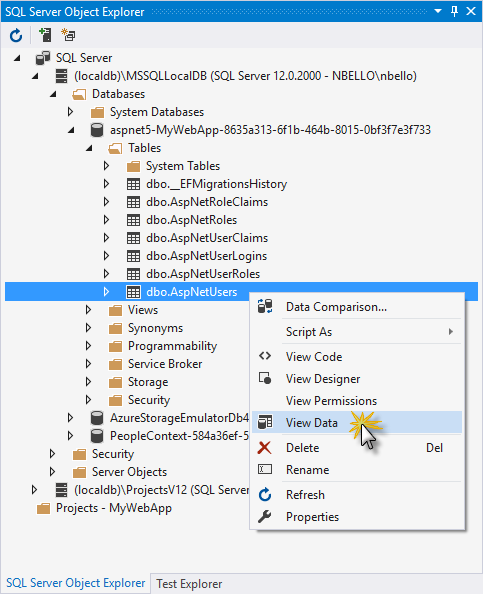This screenshot has width=483, height=594.
Task: Click the dbo.AspNetRoles table icon
Action: click(133, 220)
